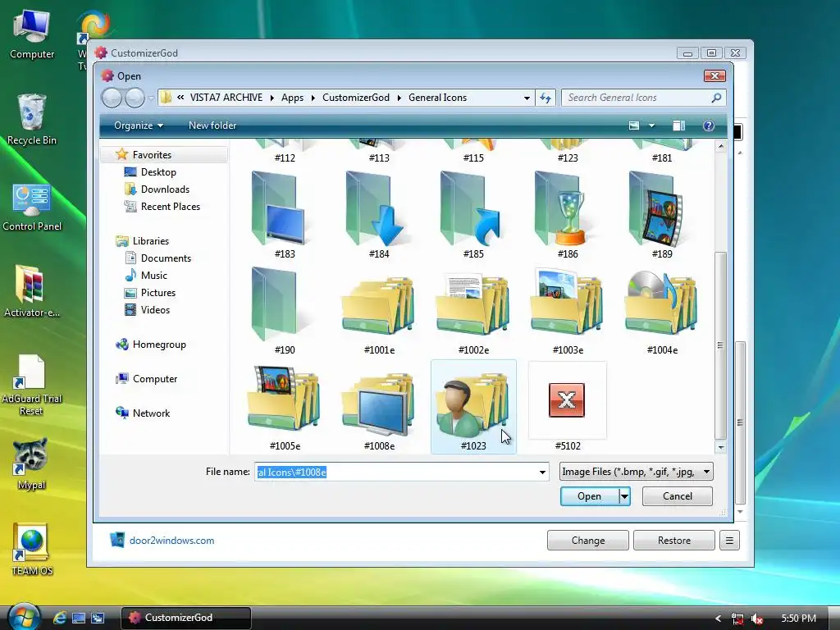Select Favorites in the navigation pane
Image resolution: width=840 pixels, height=630 pixels.
164,155
